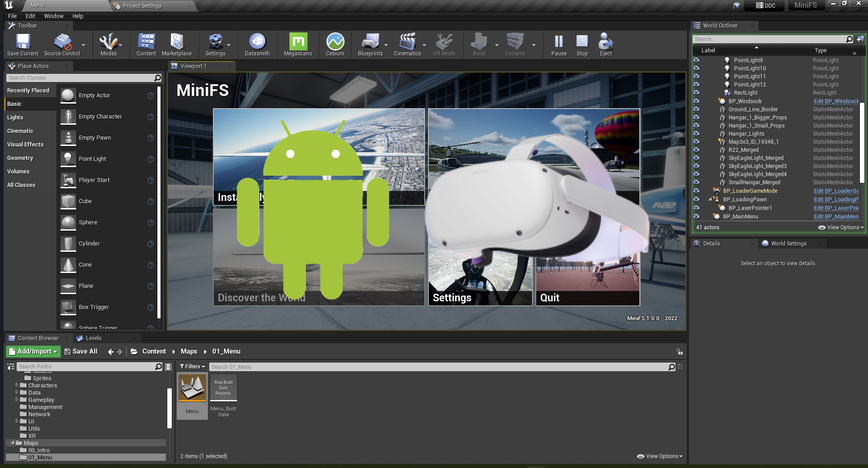Toggle visibility of RectLight

[x=696, y=92]
